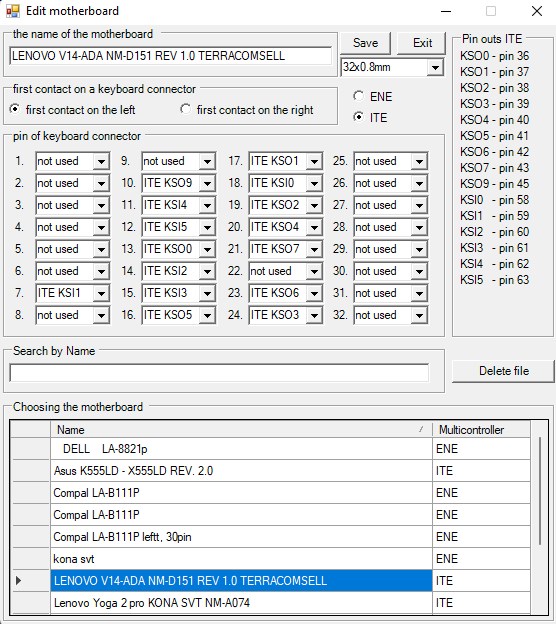The height and width of the screenshot is (624, 556).
Task: Close the Edit motherboard window
Action: pyautogui.click(x=536, y=11)
